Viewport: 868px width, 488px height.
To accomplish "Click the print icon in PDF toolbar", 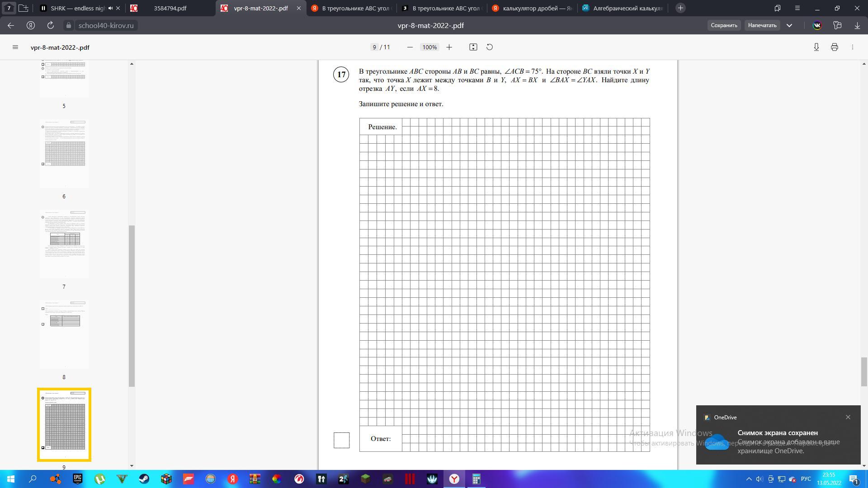I will pyautogui.click(x=834, y=47).
